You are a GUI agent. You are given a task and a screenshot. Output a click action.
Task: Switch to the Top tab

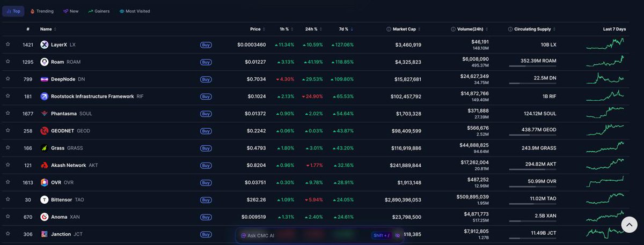13,11
